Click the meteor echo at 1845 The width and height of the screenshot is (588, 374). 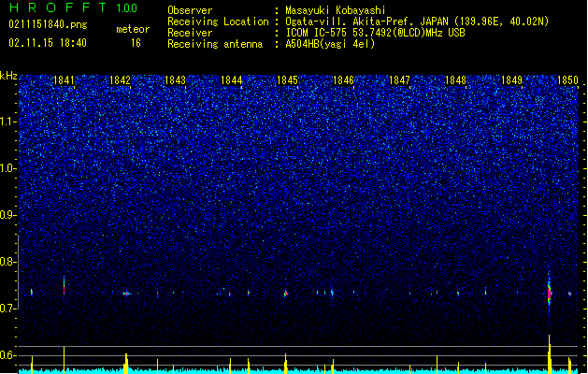[286, 294]
